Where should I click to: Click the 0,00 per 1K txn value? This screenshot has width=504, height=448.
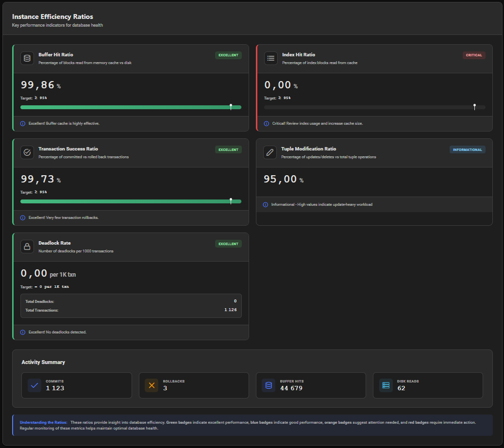(48, 274)
